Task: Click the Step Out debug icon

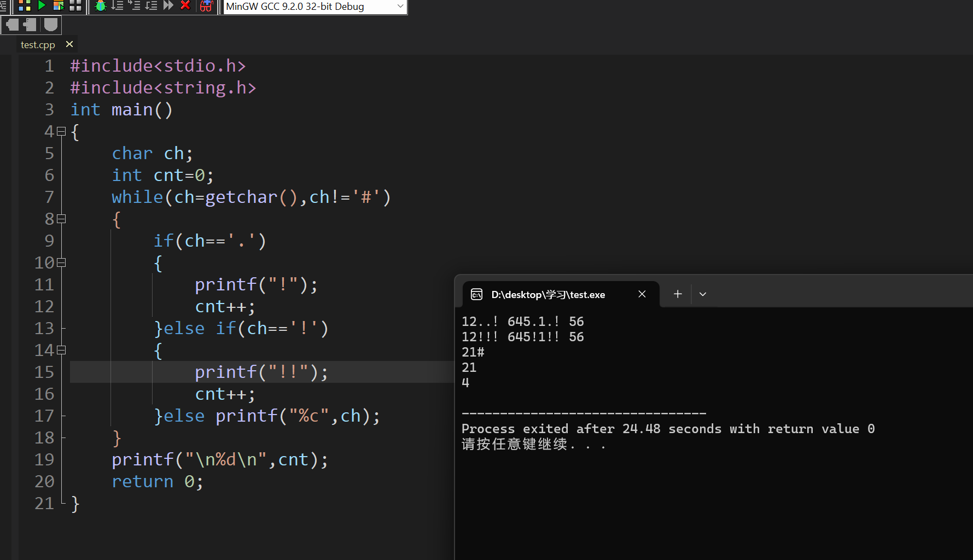Action: [151, 6]
